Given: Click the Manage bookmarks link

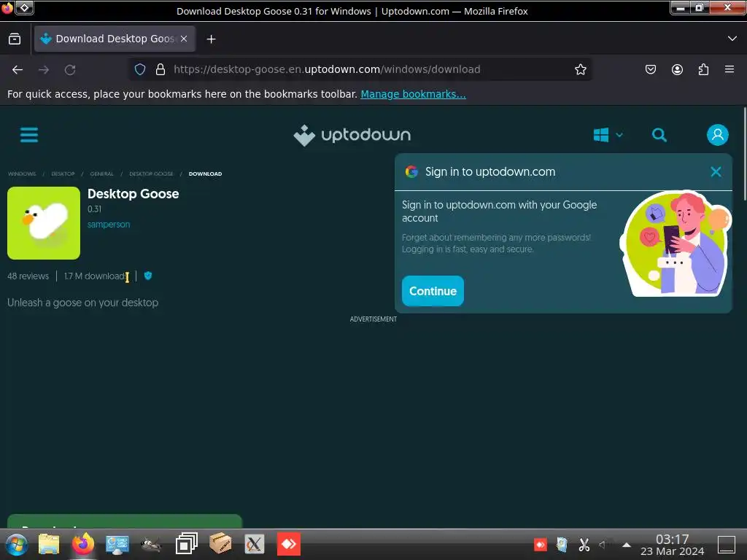Looking at the screenshot, I should click(x=413, y=94).
